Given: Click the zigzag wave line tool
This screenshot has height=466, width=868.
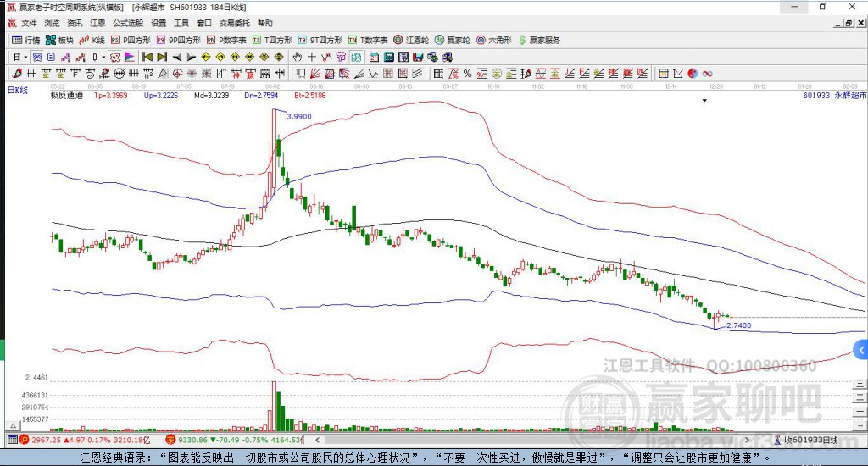Looking at the screenshot, I should (374, 73).
